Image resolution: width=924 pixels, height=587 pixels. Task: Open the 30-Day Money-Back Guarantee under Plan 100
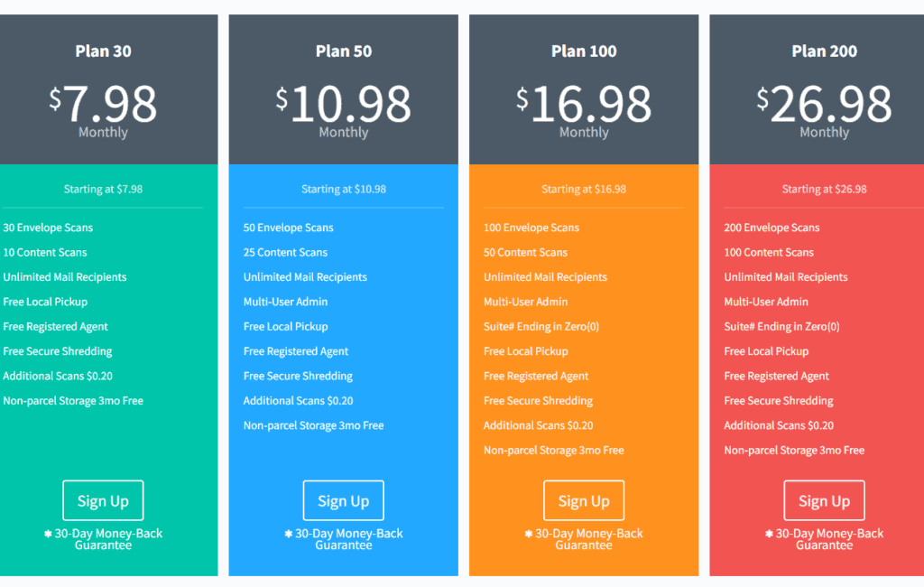click(584, 539)
